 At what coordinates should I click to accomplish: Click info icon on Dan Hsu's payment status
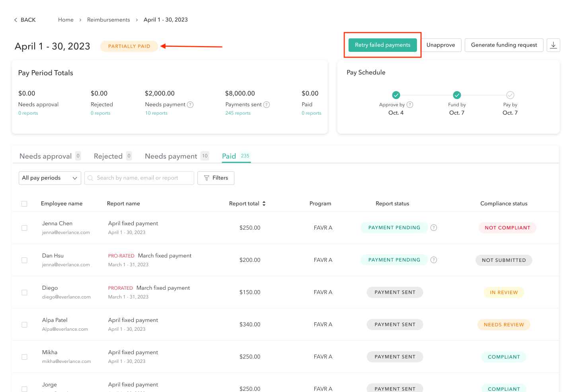point(434,260)
